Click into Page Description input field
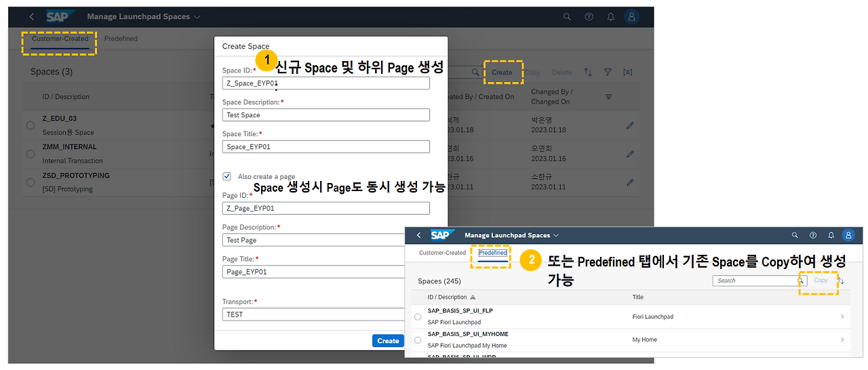 tap(313, 240)
